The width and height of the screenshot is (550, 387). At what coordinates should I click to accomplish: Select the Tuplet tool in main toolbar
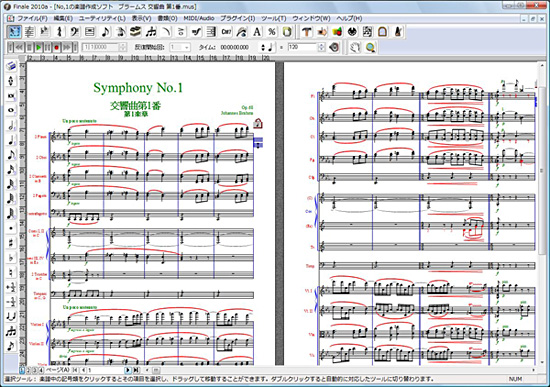coord(150,32)
